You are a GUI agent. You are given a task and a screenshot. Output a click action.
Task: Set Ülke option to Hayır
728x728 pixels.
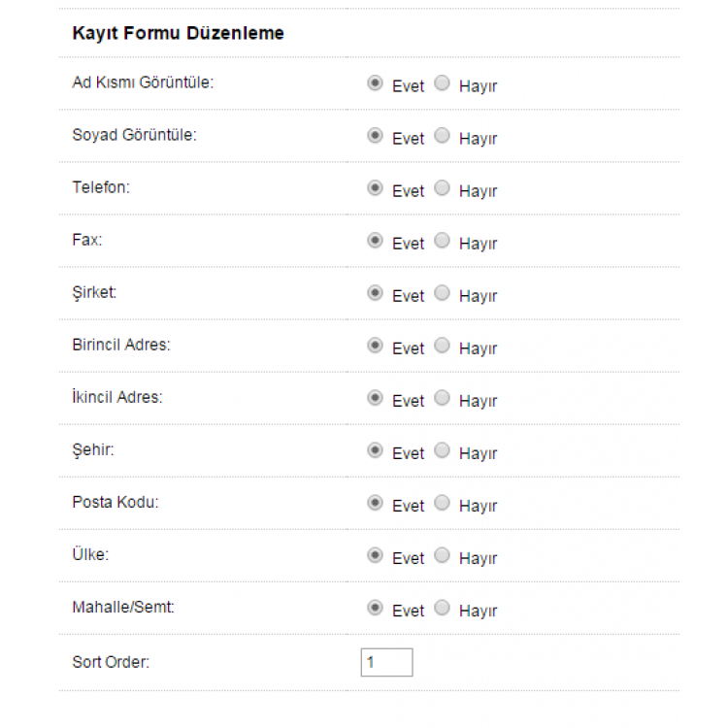442,555
